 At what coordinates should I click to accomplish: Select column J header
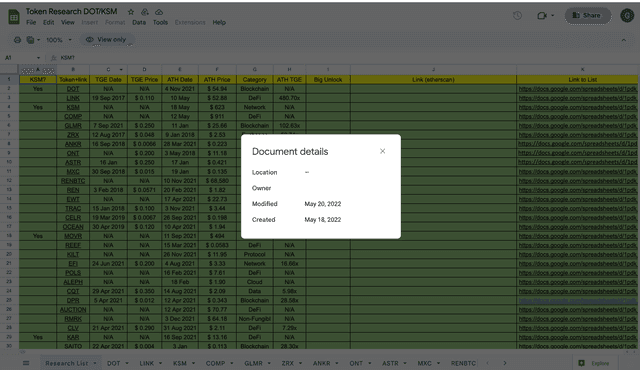[433, 70]
